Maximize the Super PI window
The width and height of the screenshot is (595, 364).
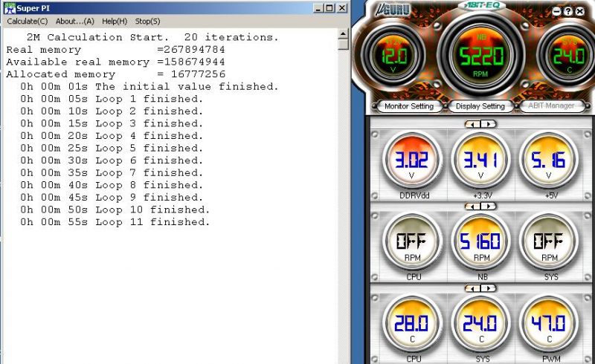pos(329,8)
